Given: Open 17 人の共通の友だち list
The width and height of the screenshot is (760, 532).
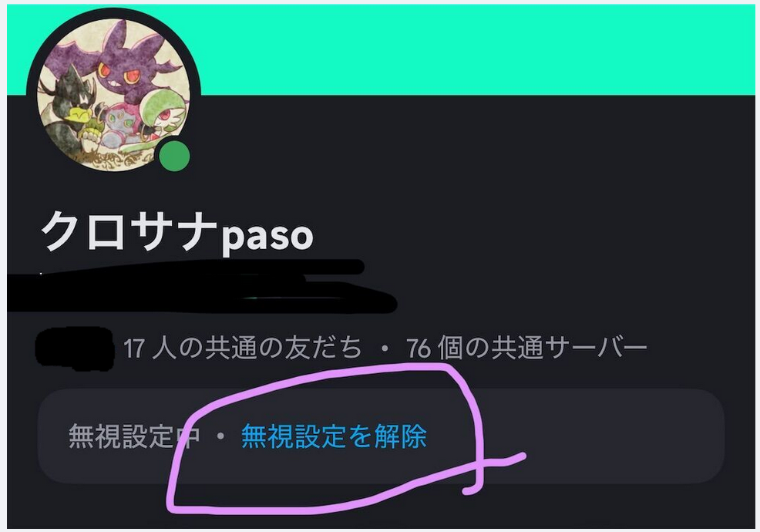Looking at the screenshot, I should tap(242, 348).
